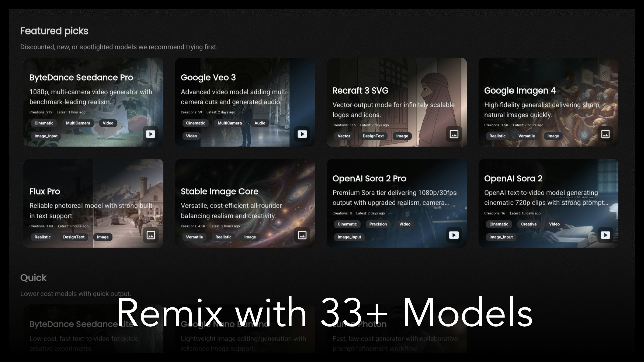644x362 pixels.
Task: Select Cinematic tag on Seedance Pro card
Action: 44,123
